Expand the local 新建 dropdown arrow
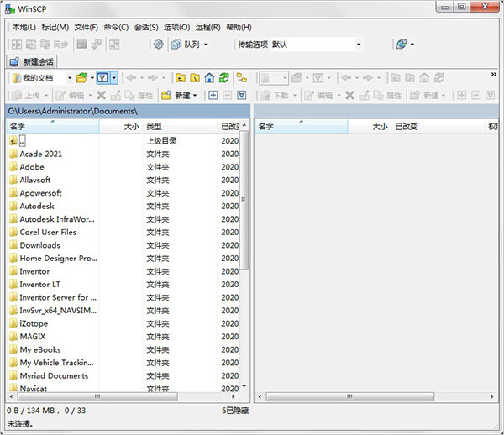This screenshot has width=504, height=435. pyautogui.click(x=195, y=96)
